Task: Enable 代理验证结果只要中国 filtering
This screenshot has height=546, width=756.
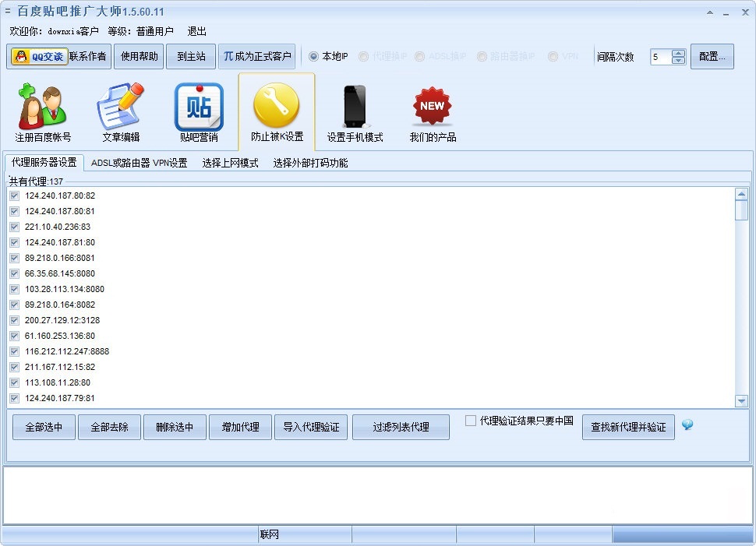Action: point(468,421)
